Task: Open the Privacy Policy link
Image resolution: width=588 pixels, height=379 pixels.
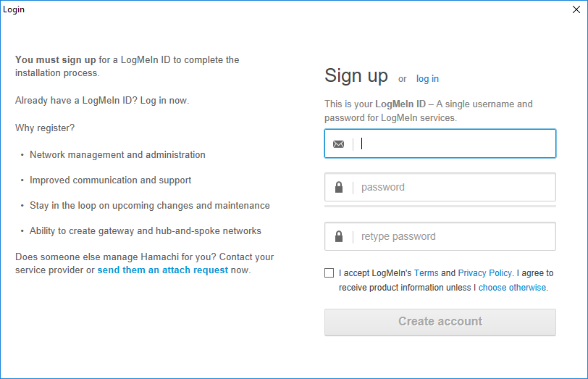Action: pos(485,272)
